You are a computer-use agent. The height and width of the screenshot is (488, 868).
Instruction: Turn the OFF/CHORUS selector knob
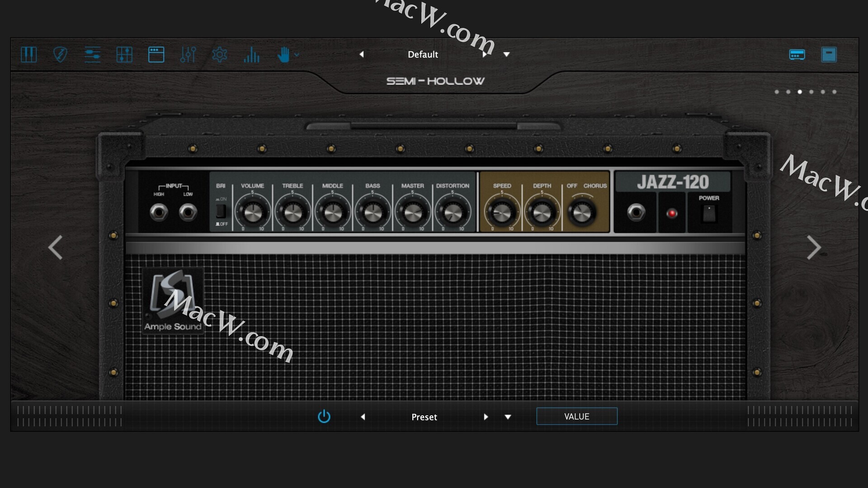coord(582,212)
